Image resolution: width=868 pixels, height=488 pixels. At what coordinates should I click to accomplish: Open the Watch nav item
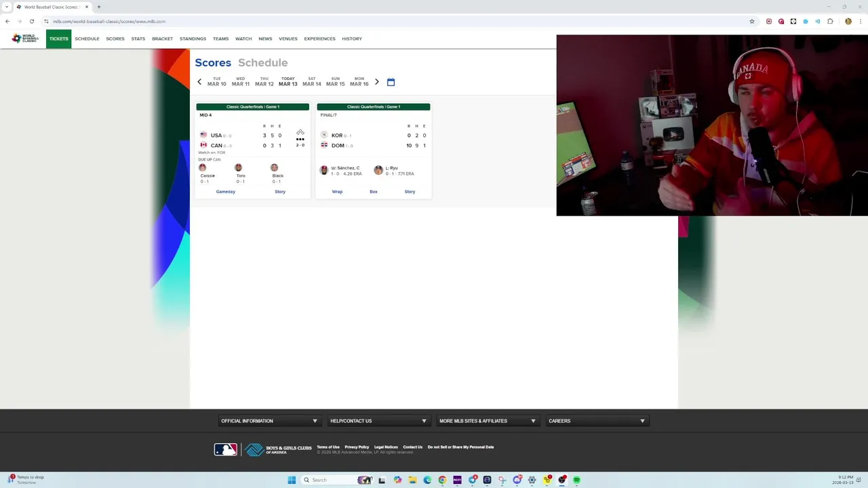click(x=243, y=39)
